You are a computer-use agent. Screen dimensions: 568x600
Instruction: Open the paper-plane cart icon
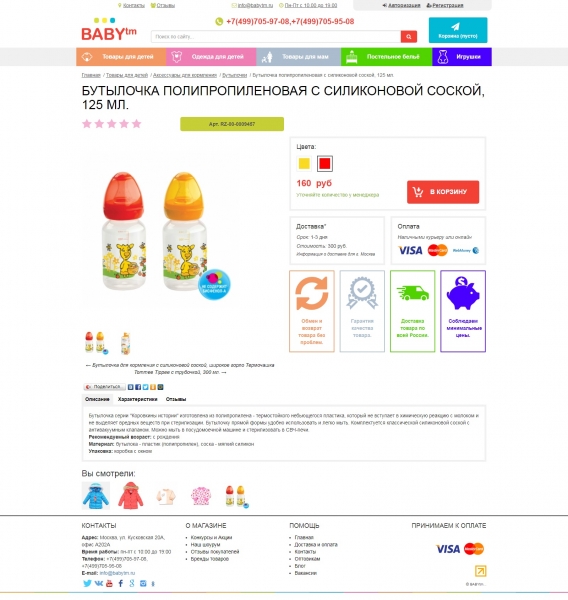(x=455, y=26)
